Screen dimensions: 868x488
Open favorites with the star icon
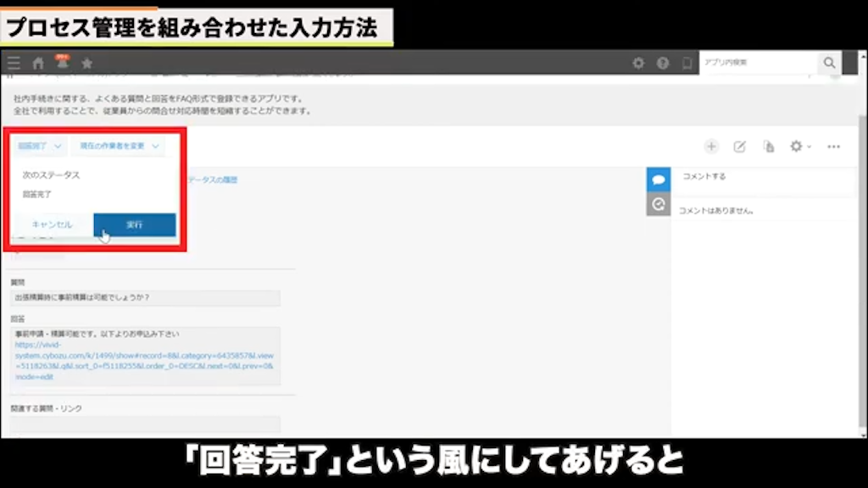[x=86, y=62]
